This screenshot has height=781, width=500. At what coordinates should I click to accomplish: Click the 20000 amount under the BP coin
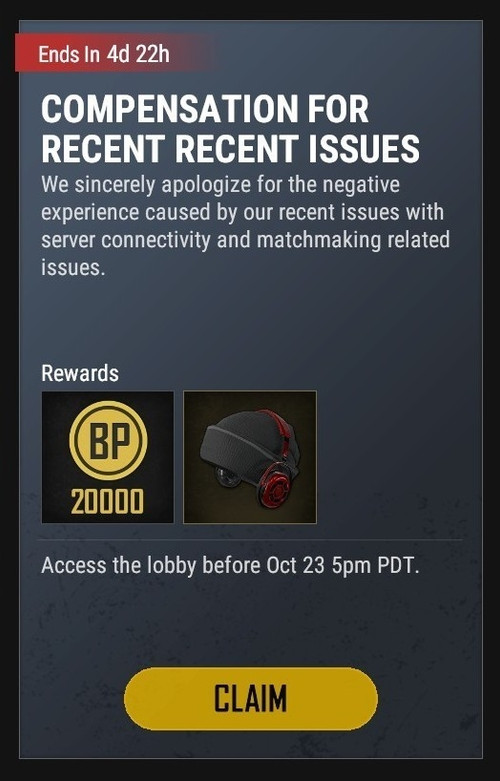pyautogui.click(x=107, y=501)
